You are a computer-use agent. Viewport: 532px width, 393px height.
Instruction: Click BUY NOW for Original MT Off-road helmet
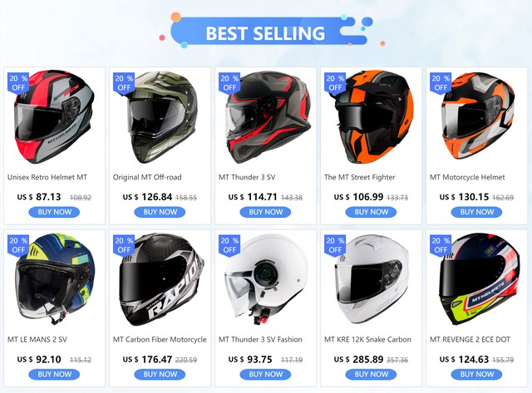(x=160, y=212)
